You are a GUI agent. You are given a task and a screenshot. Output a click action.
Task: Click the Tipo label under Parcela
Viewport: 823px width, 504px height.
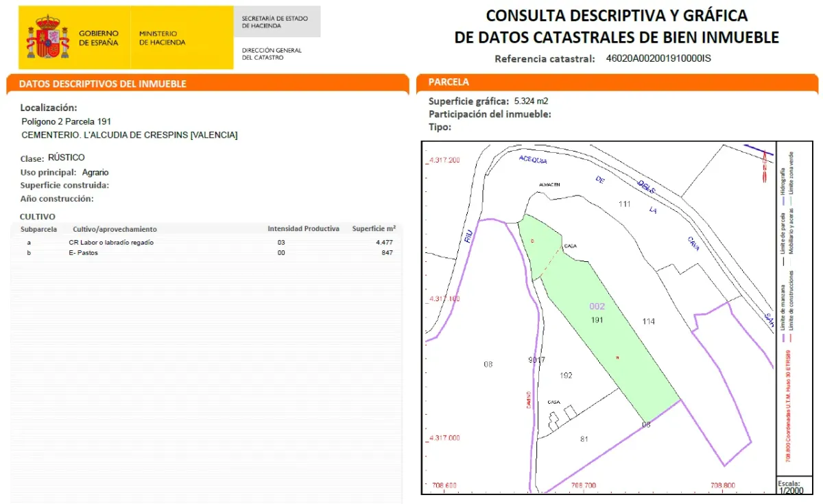click(440, 128)
